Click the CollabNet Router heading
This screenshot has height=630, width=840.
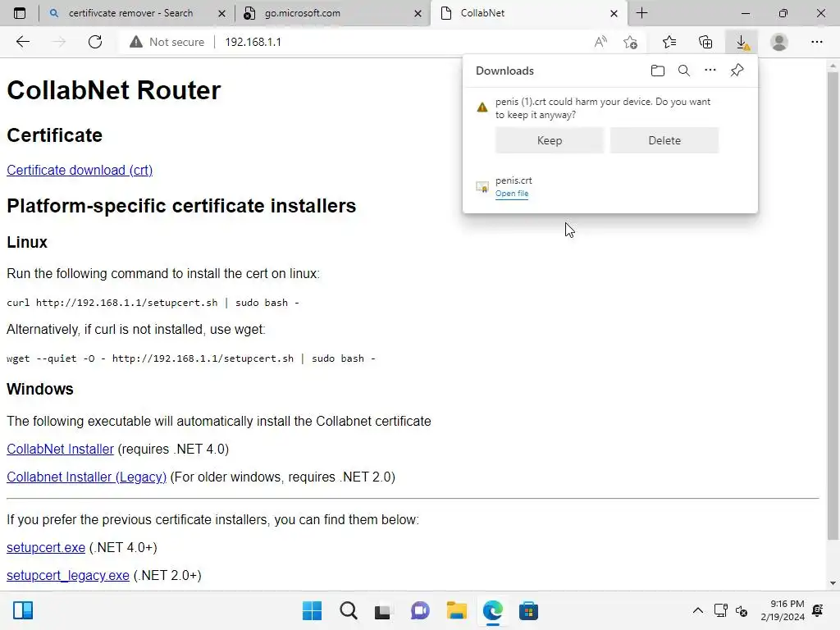113,90
